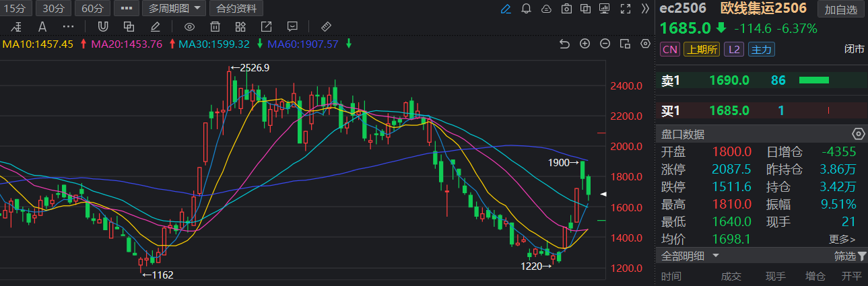Click the MA10:1457.45 indicator label

[38, 44]
